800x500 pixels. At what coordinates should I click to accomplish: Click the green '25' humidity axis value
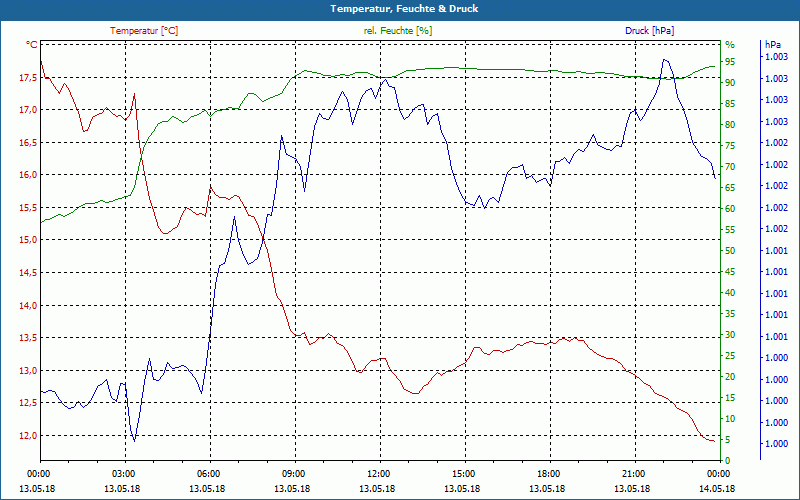pyautogui.click(x=730, y=356)
